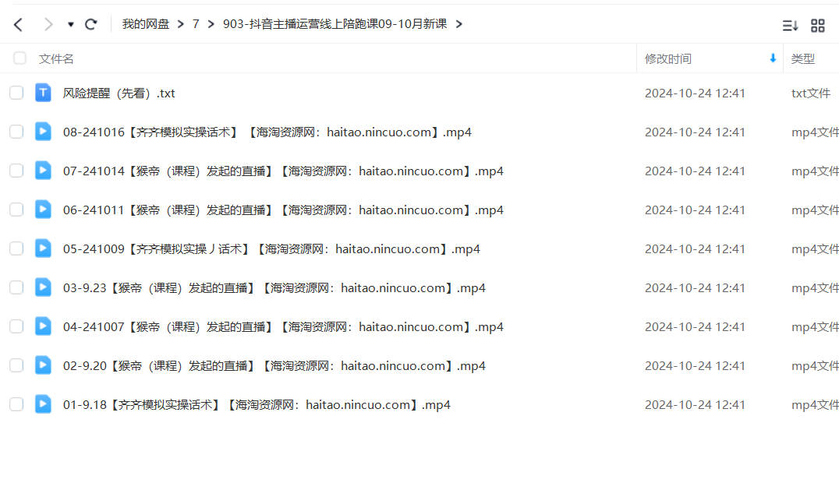Tick the checkbox for the 07-241014 video
Screen dimensions: 839x504
coord(16,171)
